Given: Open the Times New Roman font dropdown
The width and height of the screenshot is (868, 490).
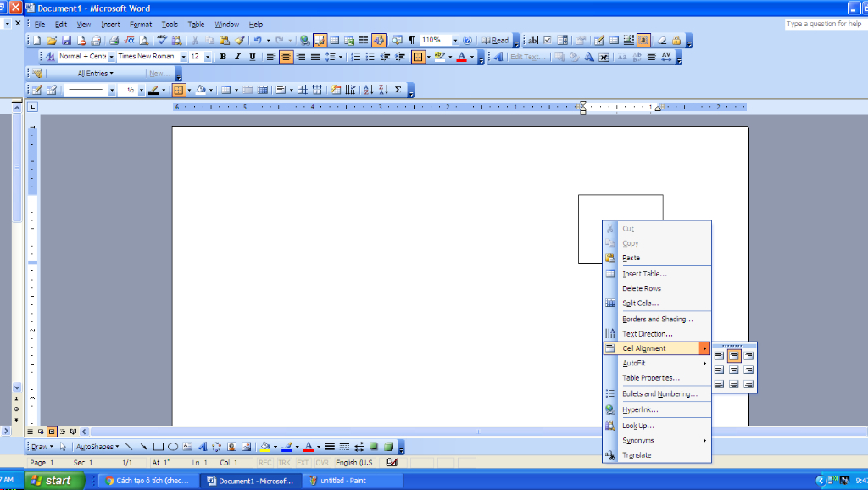Looking at the screenshot, I should (x=183, y=57).
